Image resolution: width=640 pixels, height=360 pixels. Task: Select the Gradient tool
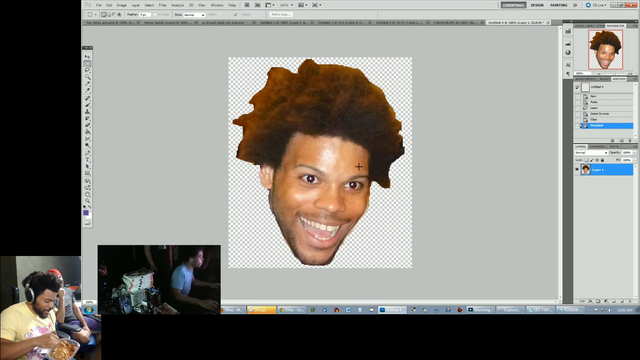(87, 132)
